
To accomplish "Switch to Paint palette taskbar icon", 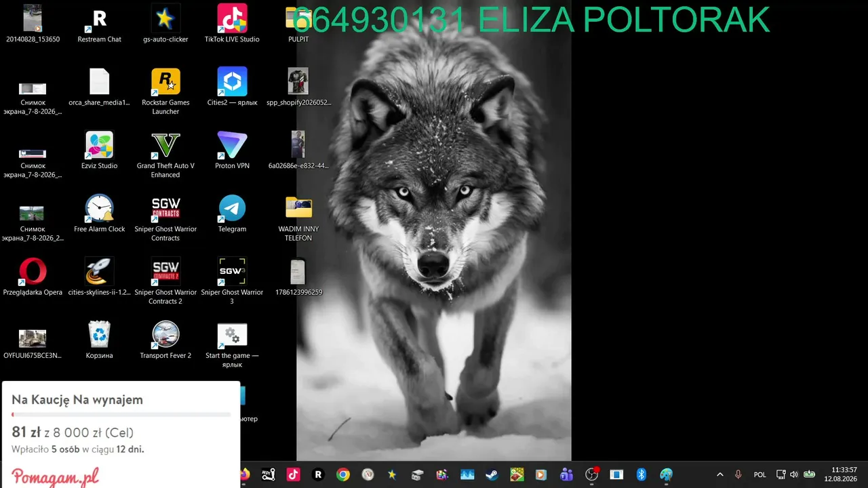I will (x=667, y=474).
